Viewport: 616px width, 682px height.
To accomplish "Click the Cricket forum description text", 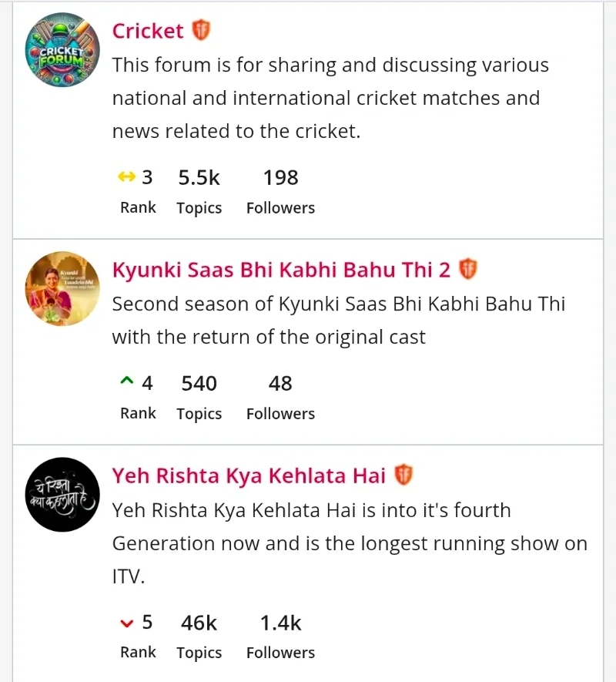I will 330,98.
